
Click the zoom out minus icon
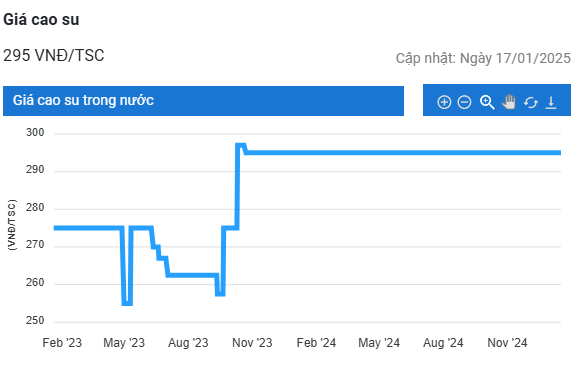coord(464,102)
